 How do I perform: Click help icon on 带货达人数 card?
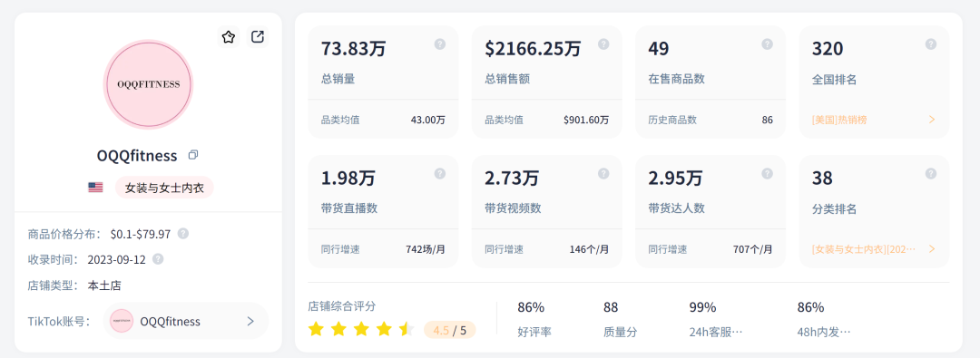(x=768, y=173)
